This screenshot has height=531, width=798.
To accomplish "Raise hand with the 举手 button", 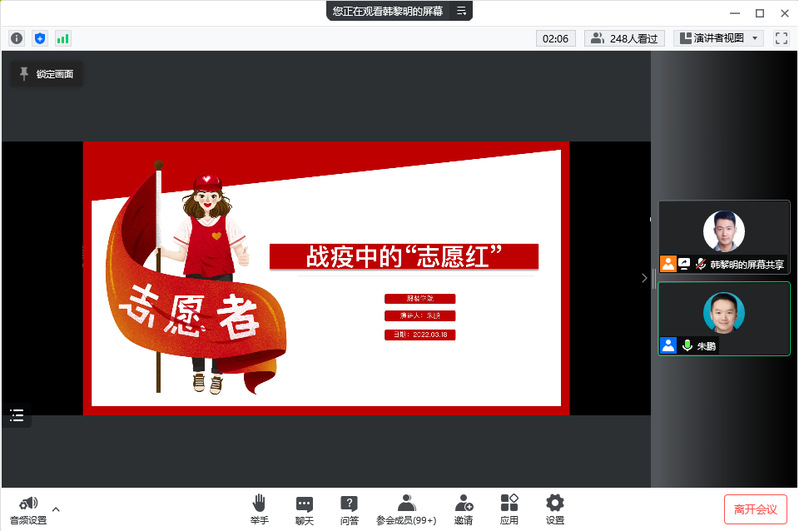I will pyautogui.click(x=259, y=509).
